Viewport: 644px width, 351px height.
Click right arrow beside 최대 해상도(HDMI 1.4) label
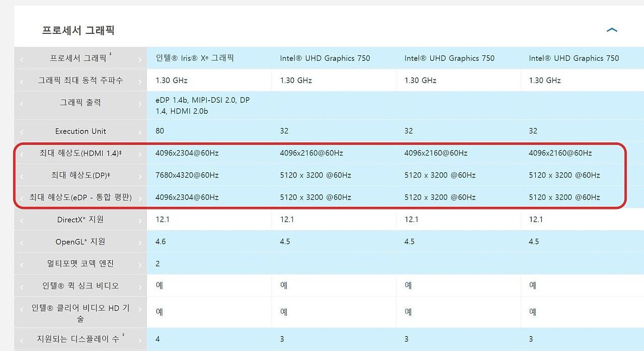click(140, 154)
